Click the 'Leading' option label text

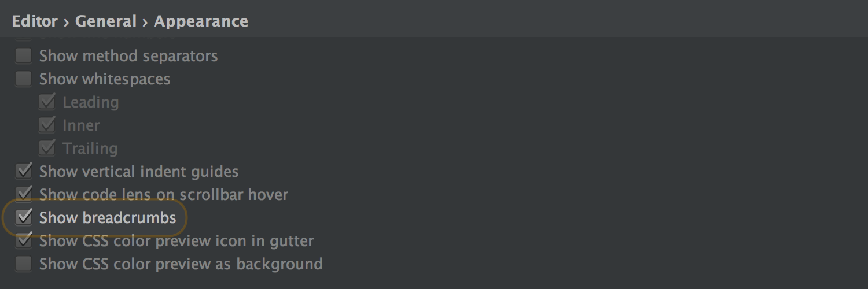[91, 102]
